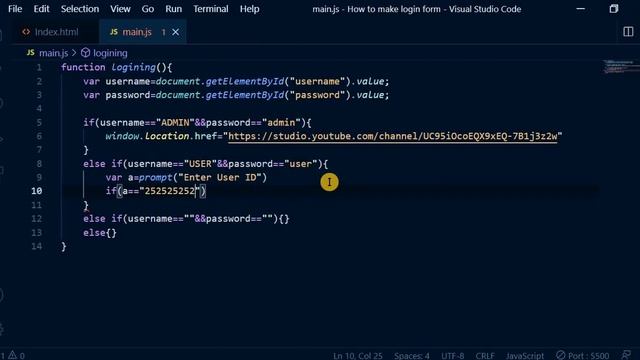The width and height of the screenshot is (640, 360).
Task: Click "USER" string on line 8
Action: [x=200, y=164]
